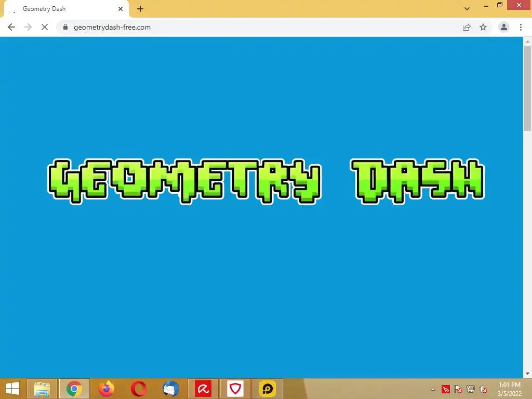The height and width of the screenshot is (399, 532).
Task: Open the yellow LDPlayer taskbar icon
Action: (268, 389)
